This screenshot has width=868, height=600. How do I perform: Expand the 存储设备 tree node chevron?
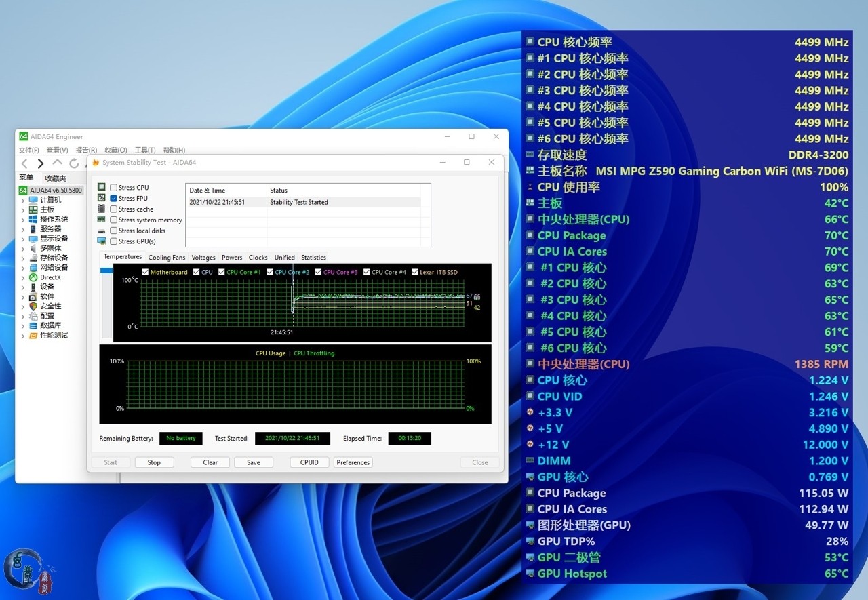coord(22,258)
